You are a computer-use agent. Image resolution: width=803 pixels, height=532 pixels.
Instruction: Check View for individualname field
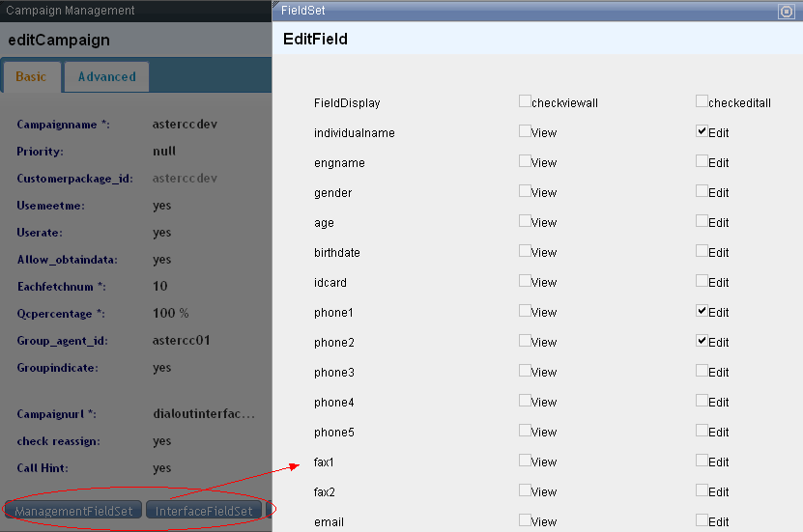525,131
